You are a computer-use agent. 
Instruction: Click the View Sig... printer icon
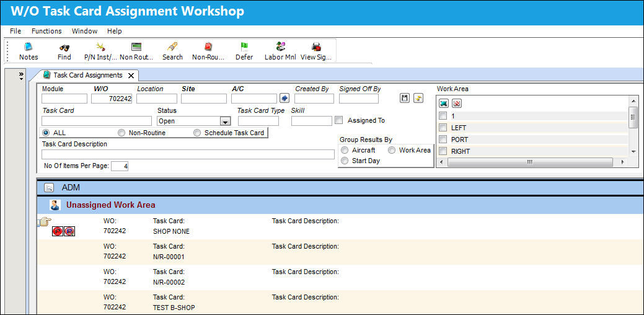point(316,47)
